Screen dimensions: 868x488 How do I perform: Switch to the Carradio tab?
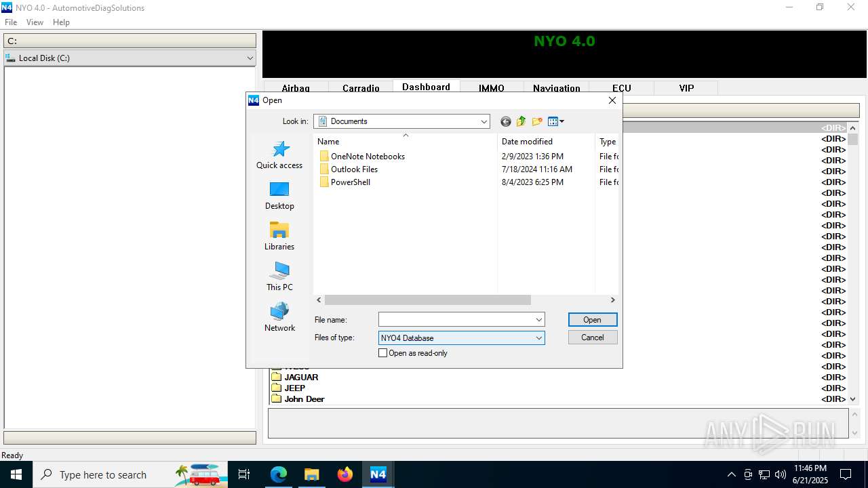point(361,88)
